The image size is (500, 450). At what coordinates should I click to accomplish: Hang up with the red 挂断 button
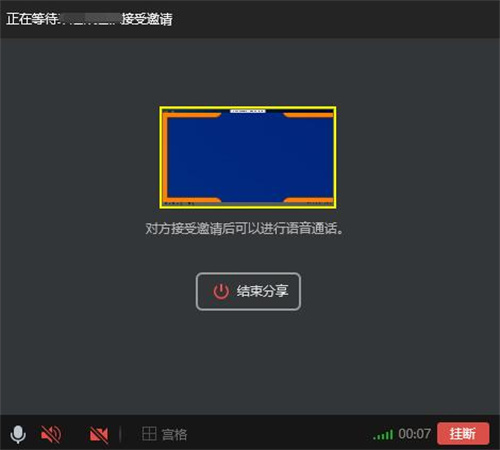463,434
